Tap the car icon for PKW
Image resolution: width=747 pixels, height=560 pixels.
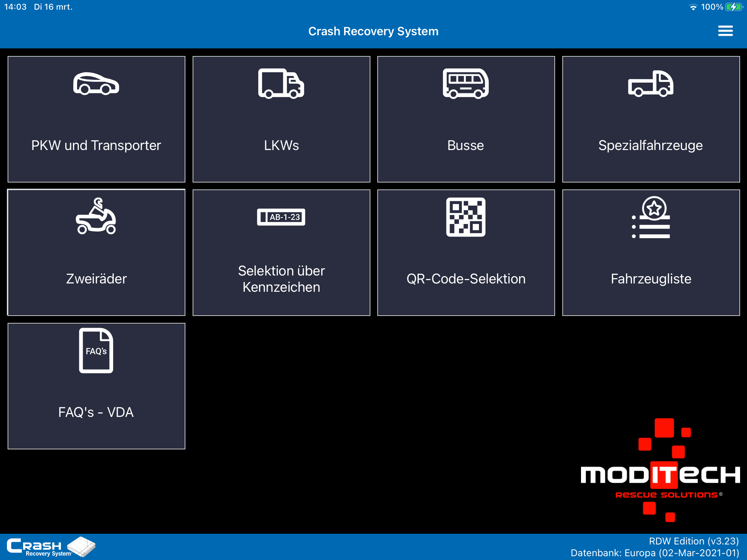click(96, 83)
